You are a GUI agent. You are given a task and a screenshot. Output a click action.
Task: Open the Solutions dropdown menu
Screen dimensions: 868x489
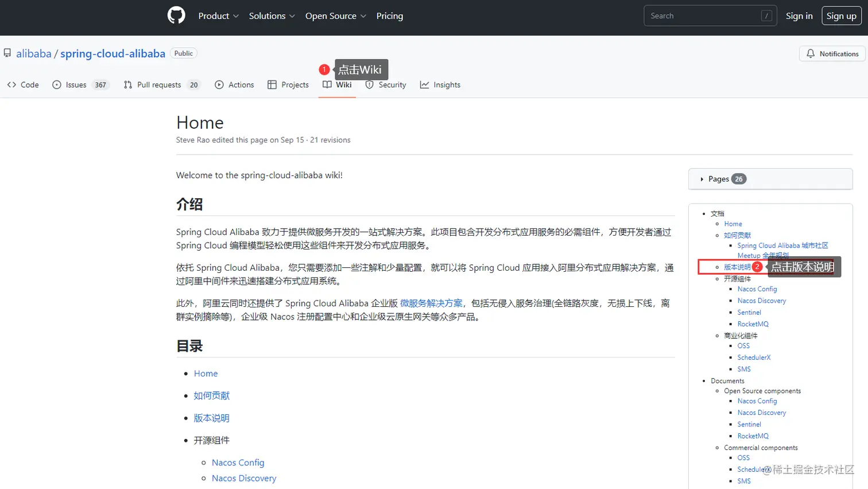(272, 16)
